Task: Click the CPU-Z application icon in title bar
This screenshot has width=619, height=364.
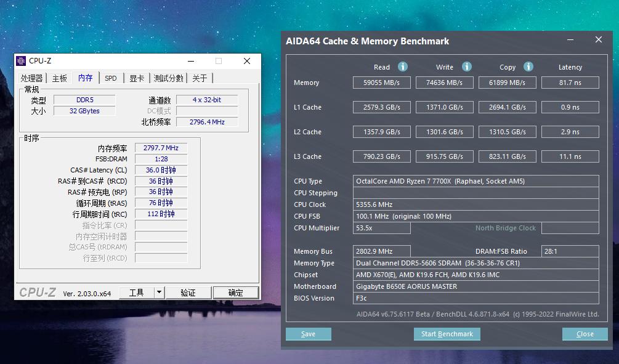Action: pos(20,60)
